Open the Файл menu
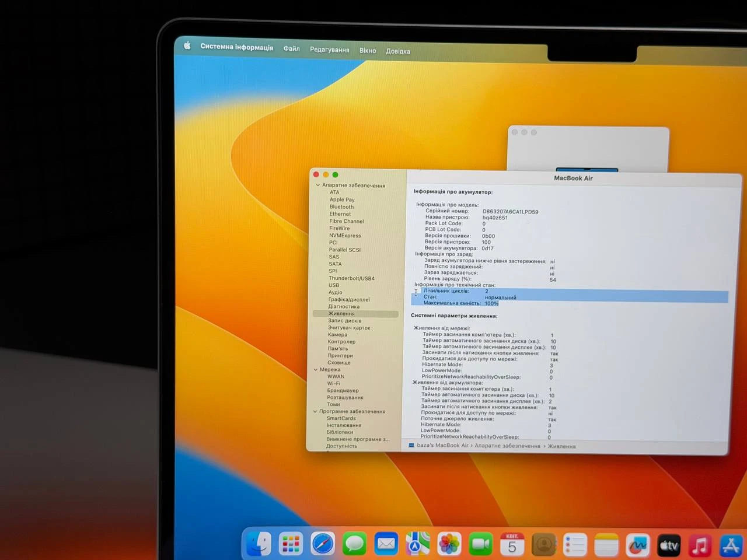This screenshot has width=747, height=560. pos(292,48)
